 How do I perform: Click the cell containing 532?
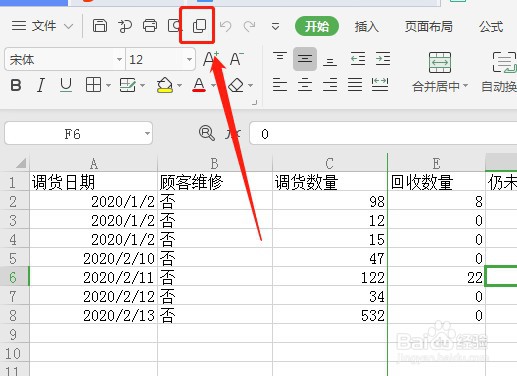pos(330,315)
